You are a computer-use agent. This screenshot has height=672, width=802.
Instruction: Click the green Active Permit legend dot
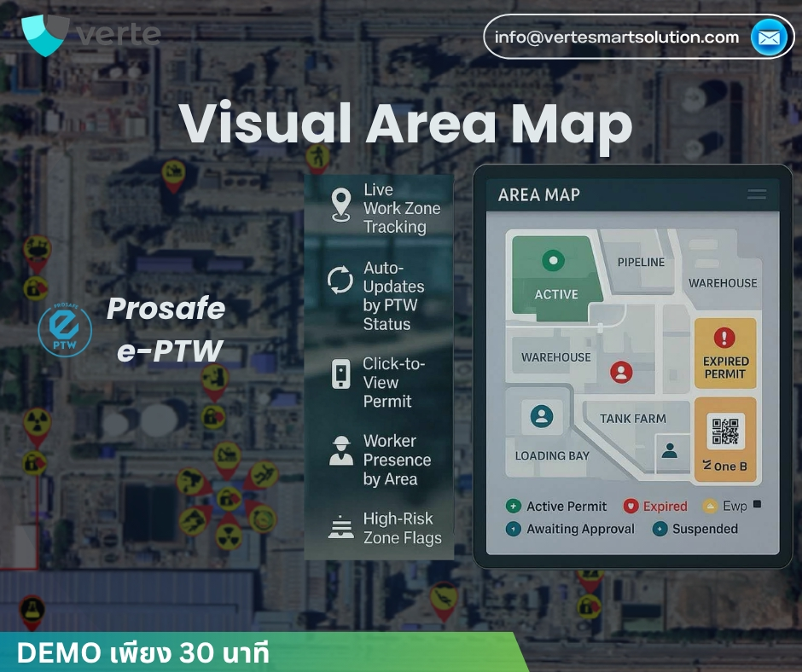click(513, 507)
